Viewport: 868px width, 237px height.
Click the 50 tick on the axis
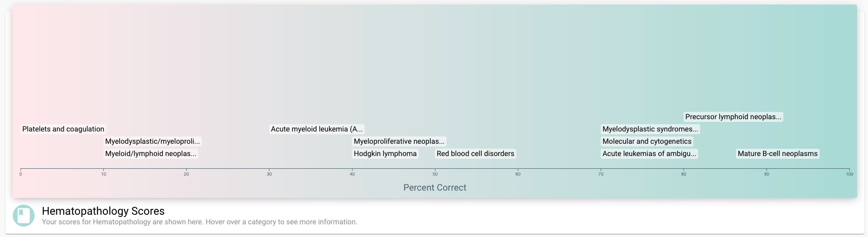coord(435,174)
